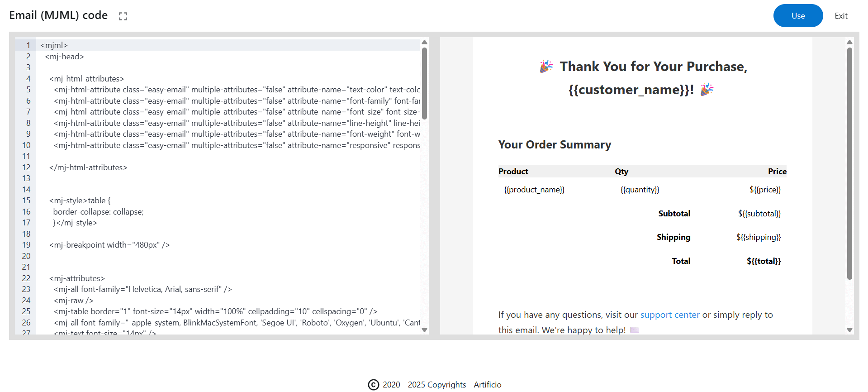Click the Product column header in preview

pyautogui.click(x=513, y=172)
